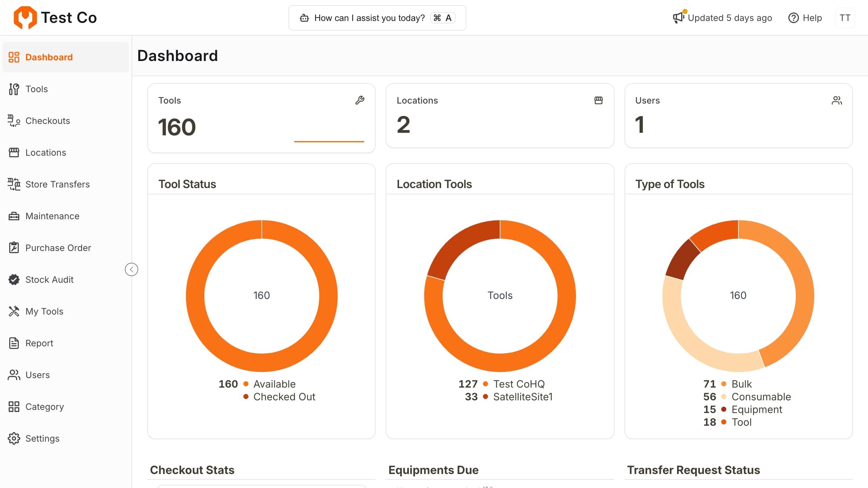The image size is (868, 488).
Task: Collapse the sidebar with the chevron button
Action: 132,269
